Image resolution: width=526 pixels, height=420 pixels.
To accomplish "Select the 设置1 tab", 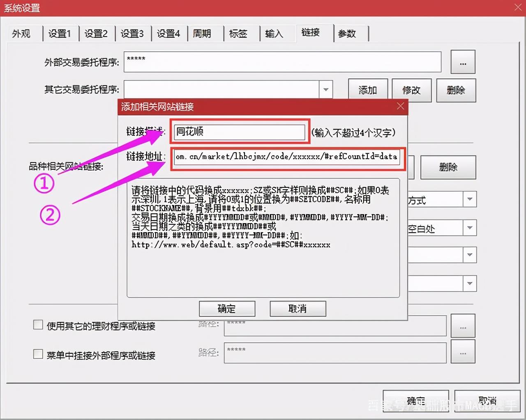I will (x=60, y=34).
